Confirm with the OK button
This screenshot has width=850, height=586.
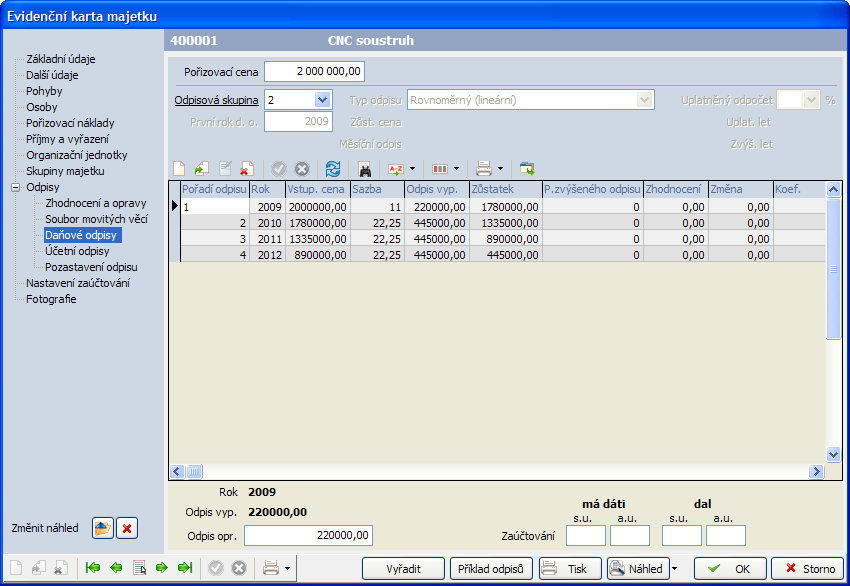730,569
